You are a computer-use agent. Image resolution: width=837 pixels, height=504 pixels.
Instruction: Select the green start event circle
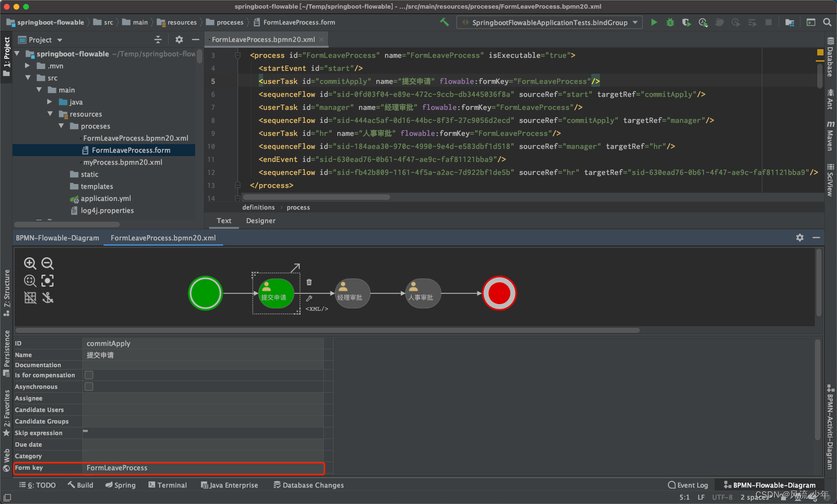[206, 293]
